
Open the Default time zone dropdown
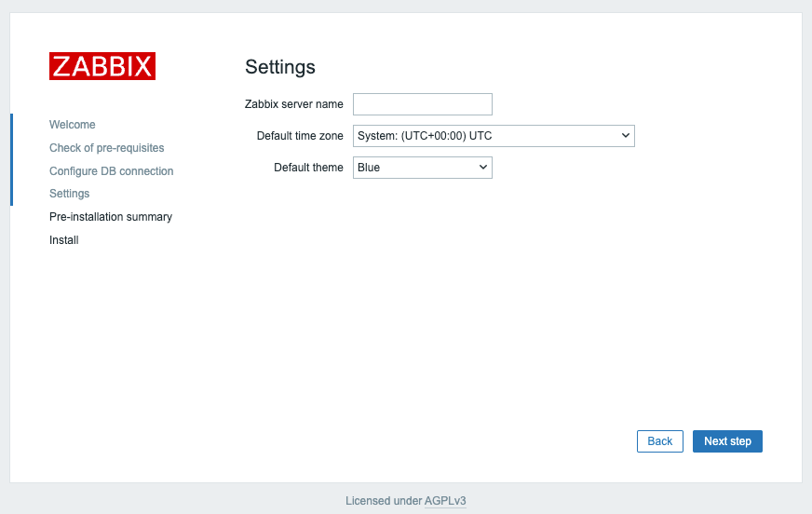click(494, 136)
